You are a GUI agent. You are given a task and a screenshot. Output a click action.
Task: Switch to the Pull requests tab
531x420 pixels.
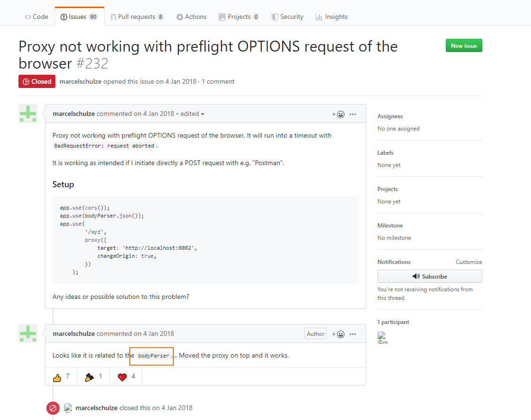click(137, 17)
